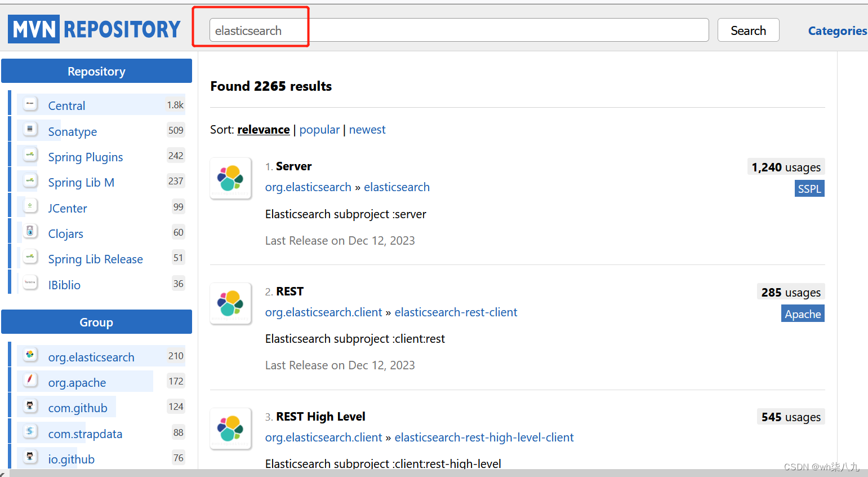Open the Server result Elasticsearch logo
Image resolution: width=868 pixels, height=477 pixels.
tap(230, 178)
